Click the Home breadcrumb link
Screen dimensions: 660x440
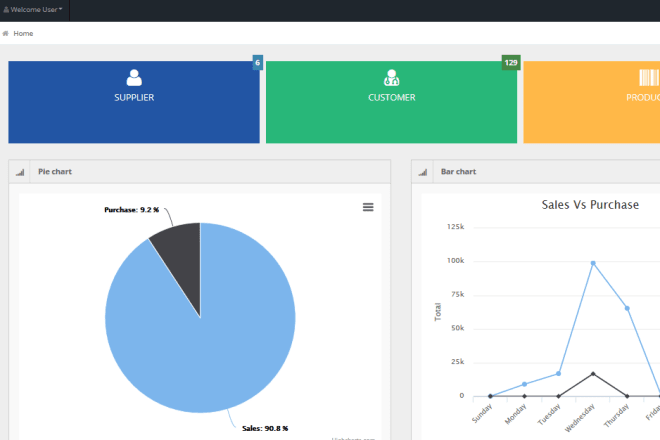click(23, 33)
